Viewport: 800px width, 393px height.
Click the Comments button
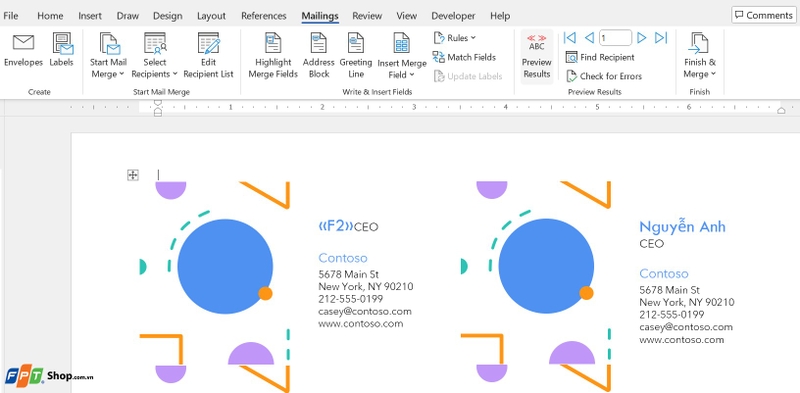point(764,15)
